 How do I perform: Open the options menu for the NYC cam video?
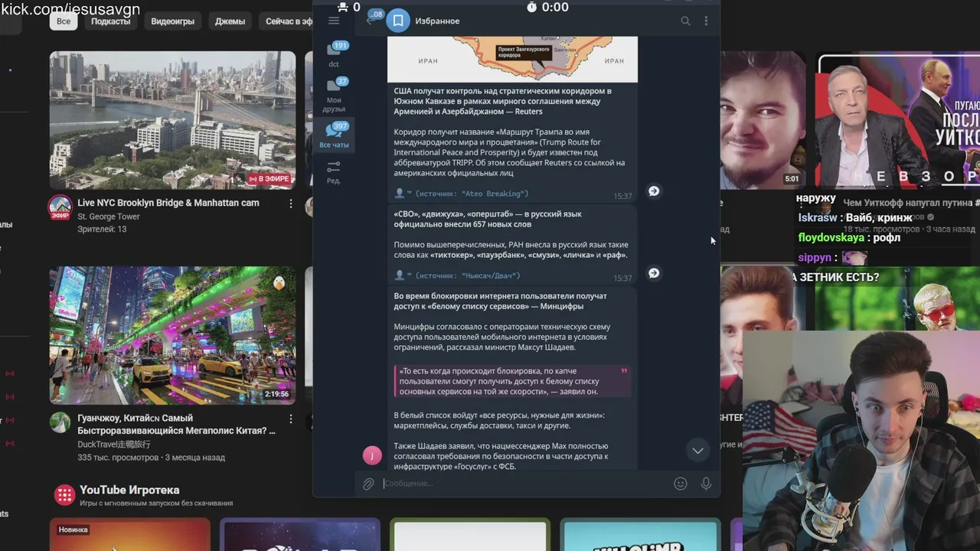290,204
